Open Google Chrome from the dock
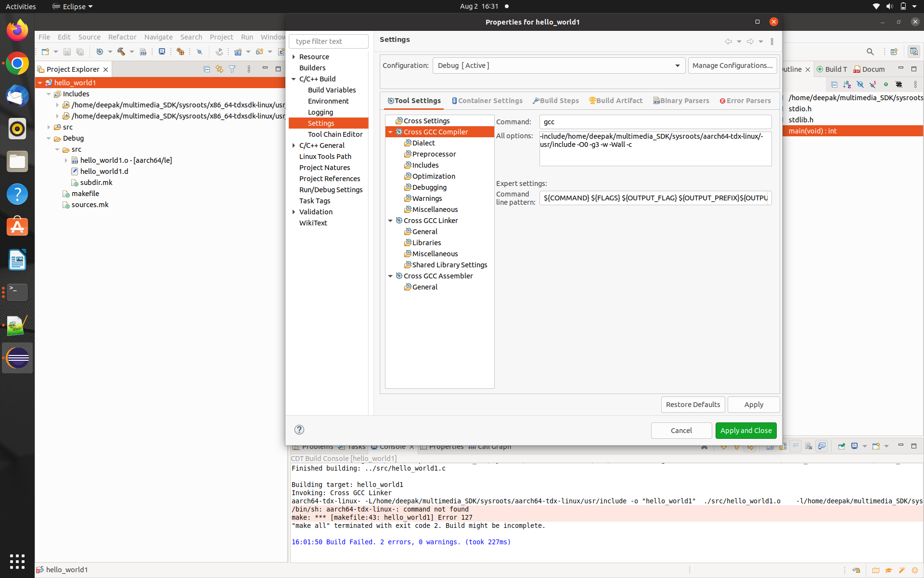This screenshot has height=578, width=924. click(17, 63)
